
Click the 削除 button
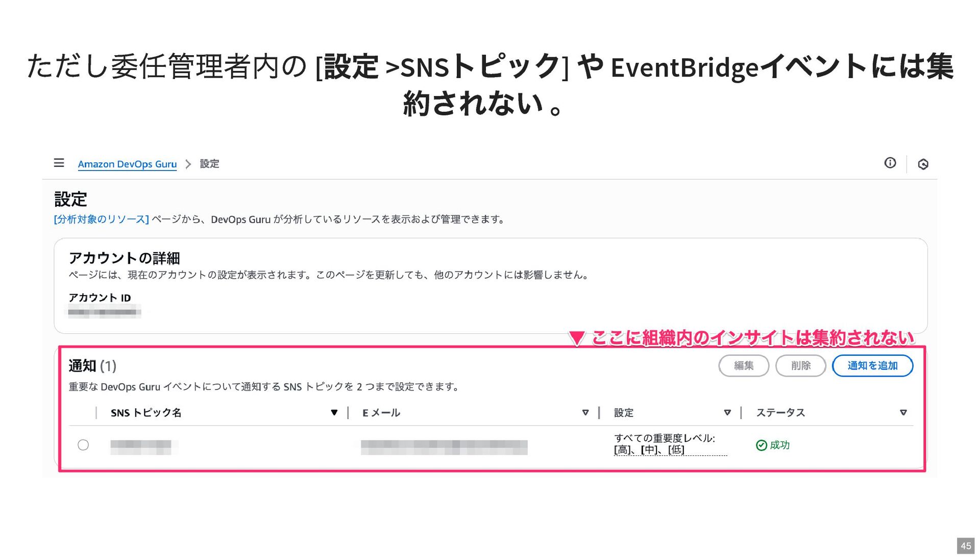800,366
